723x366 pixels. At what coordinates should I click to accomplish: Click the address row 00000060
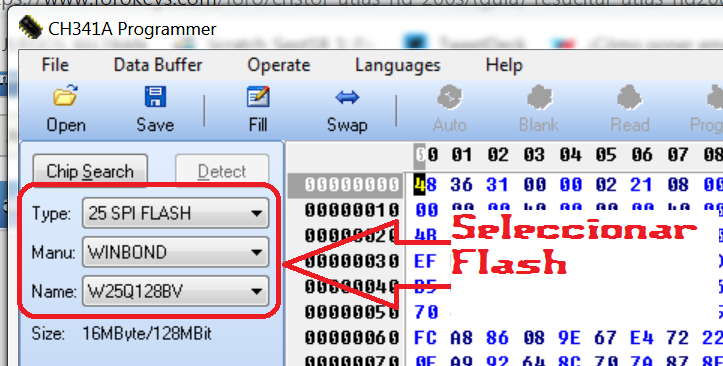(x=351, y=338)
